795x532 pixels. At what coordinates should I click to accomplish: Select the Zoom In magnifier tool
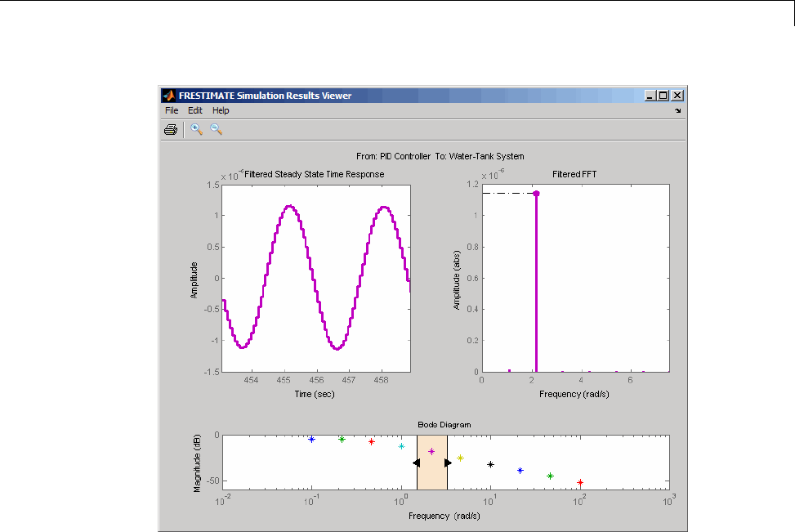196,129
